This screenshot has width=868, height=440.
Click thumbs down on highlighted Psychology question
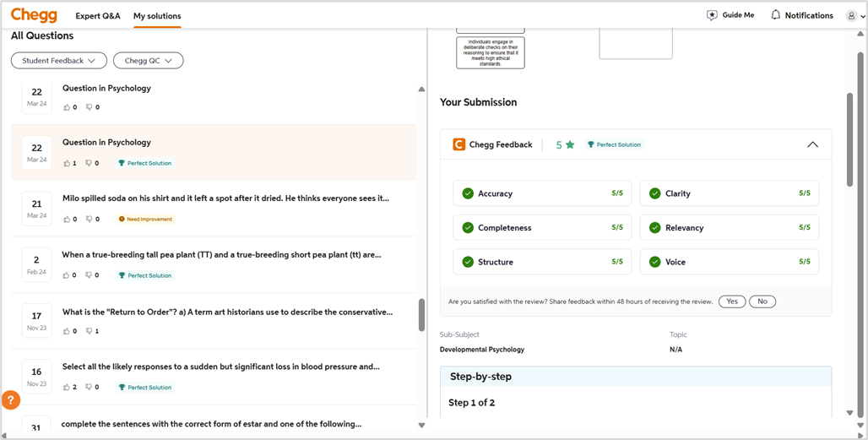coord(90,163)
